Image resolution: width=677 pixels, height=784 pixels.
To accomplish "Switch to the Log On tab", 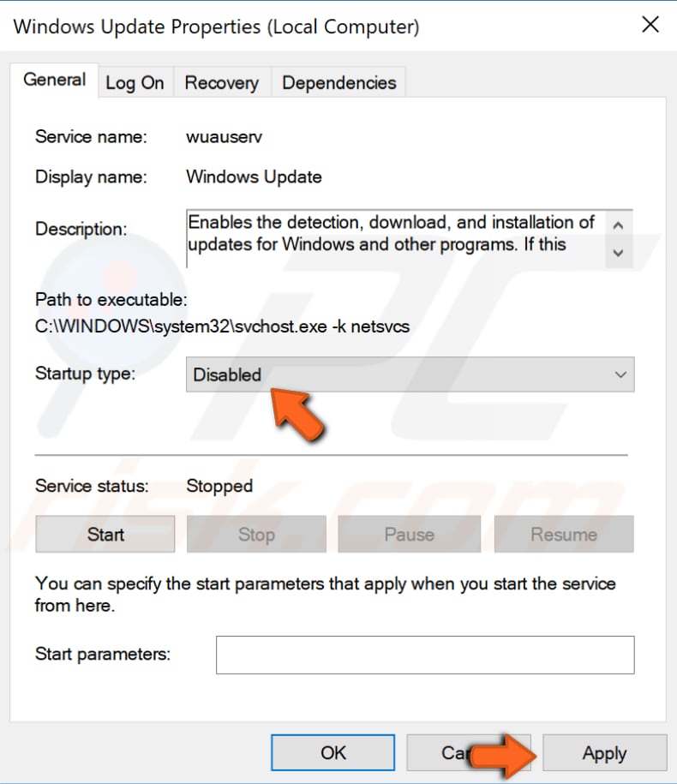I will [135, 82].
